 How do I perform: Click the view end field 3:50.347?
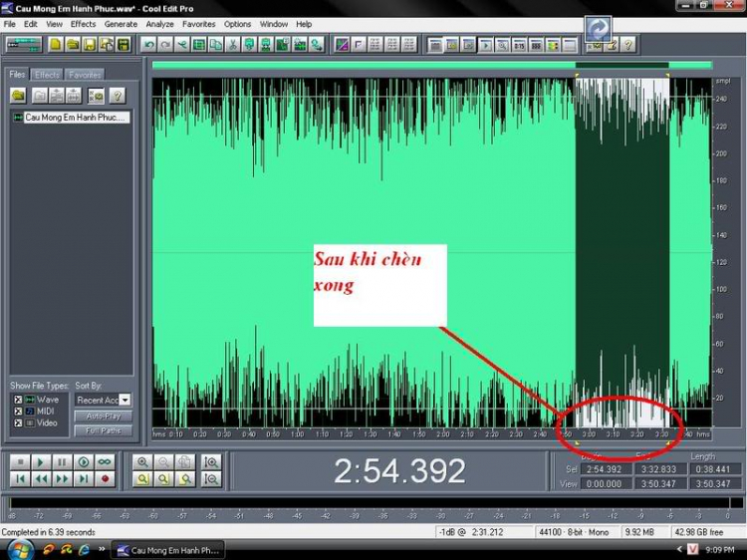tap(659, 483)
